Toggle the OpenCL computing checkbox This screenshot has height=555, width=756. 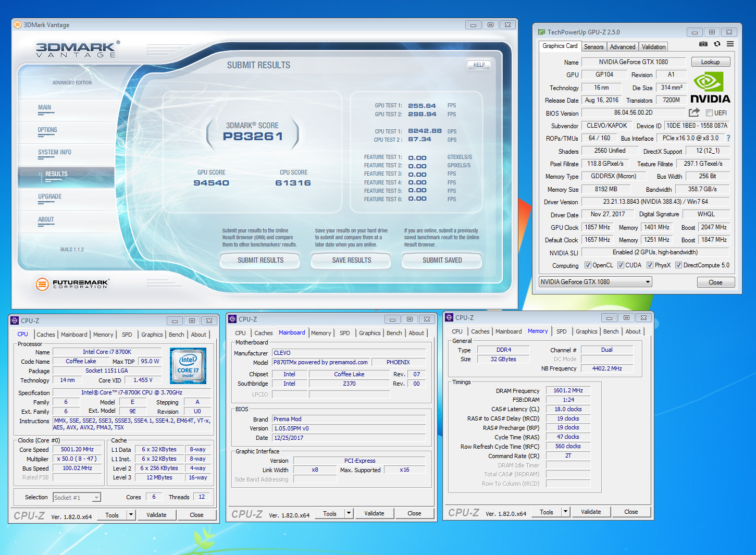[588, 265]
